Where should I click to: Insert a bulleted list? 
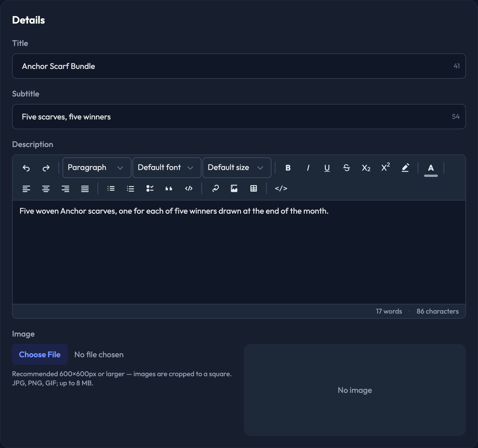(x=111, y=188)
